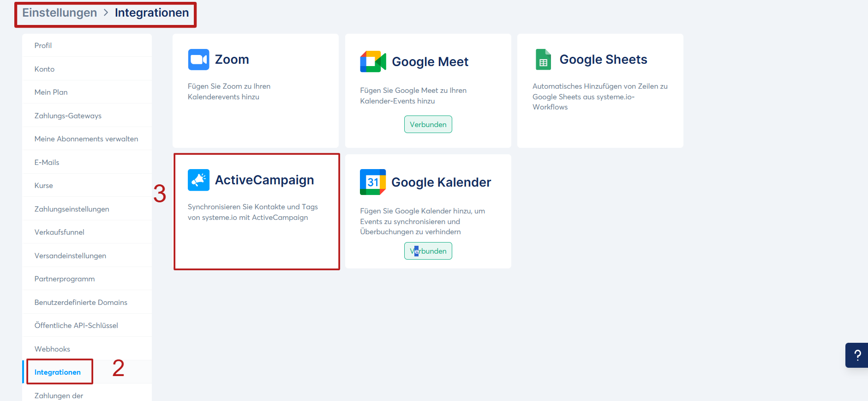Open Kurse settings page
Screen dimensions: 868x401
[87, 185]
